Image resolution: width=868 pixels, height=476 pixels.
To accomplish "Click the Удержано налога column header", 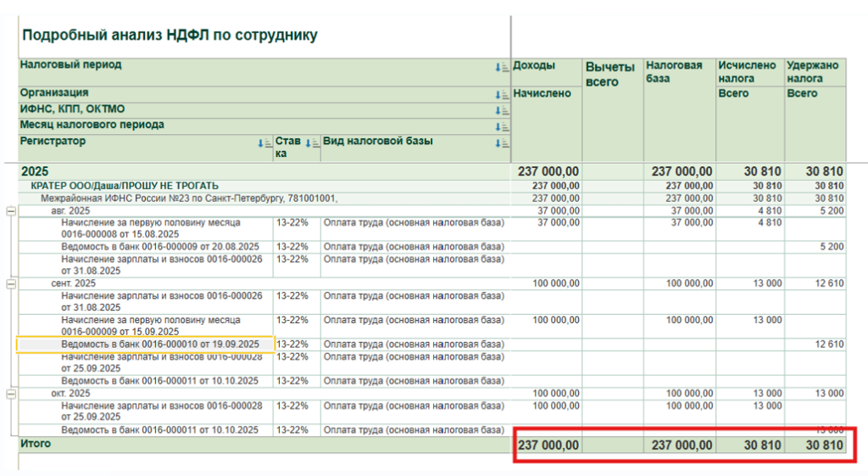I will (x=812, y=71).
